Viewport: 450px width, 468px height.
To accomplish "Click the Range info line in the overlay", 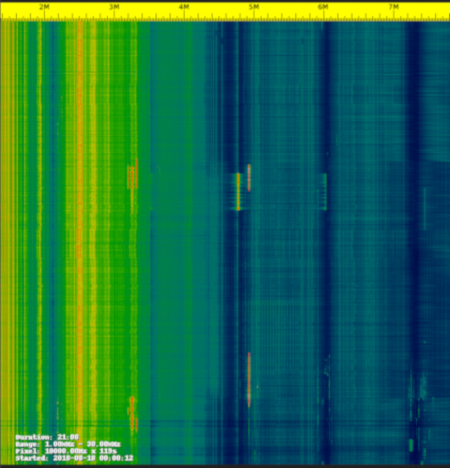I will (x=68, y=444).
